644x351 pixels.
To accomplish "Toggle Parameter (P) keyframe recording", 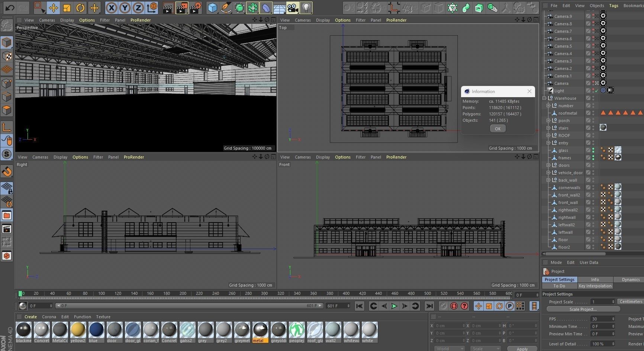I will click(510, 306).
